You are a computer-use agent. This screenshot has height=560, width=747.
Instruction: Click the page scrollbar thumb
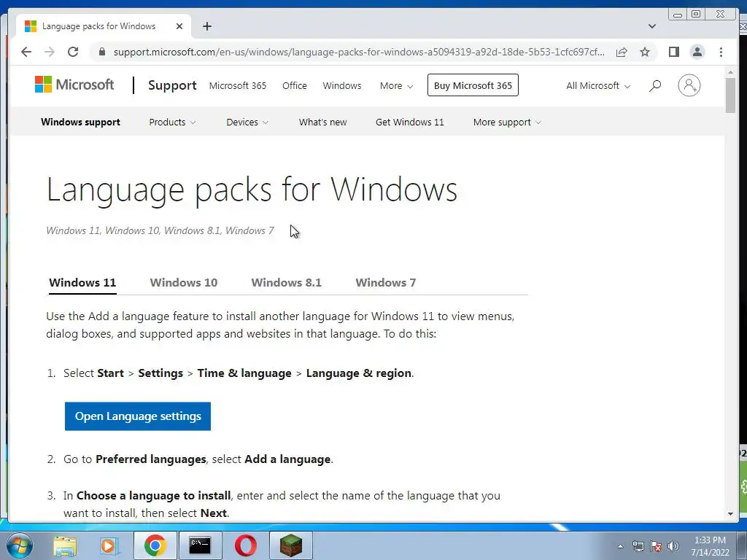coord(730,95)
